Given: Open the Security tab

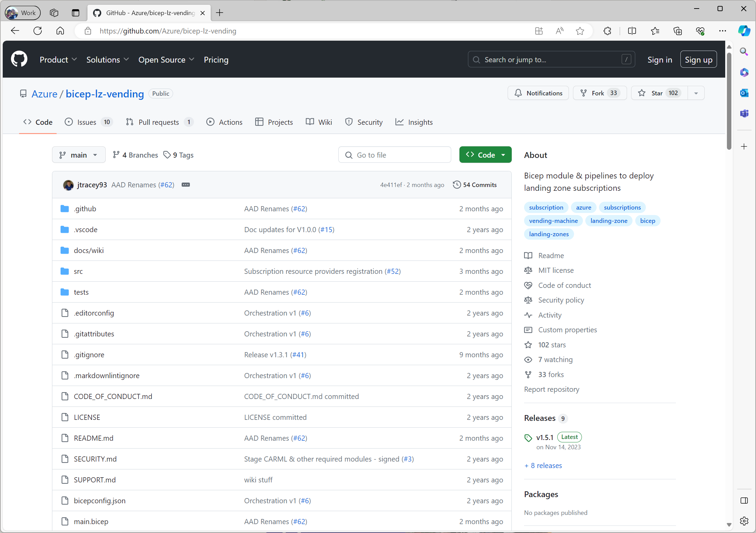Looking at the screenshot, I should [x=364, y=122].
